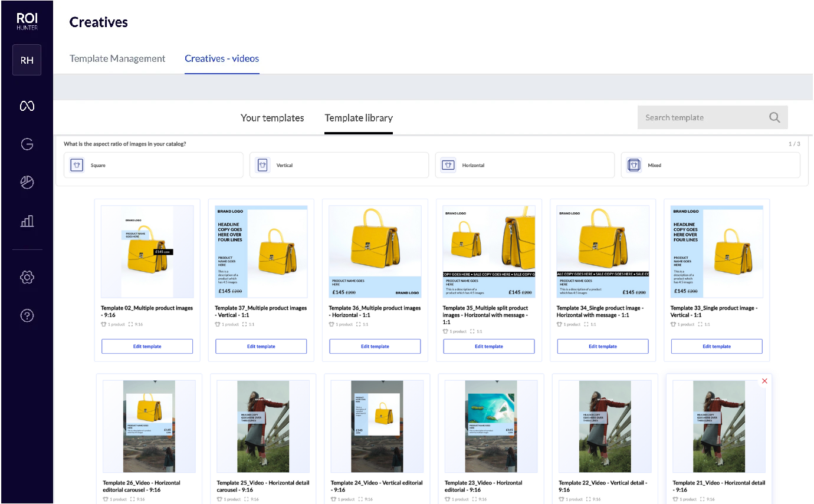The image size is (814, 504).
Task: Open Template 26 video thumbnail
Action: (x=149, y=426)
